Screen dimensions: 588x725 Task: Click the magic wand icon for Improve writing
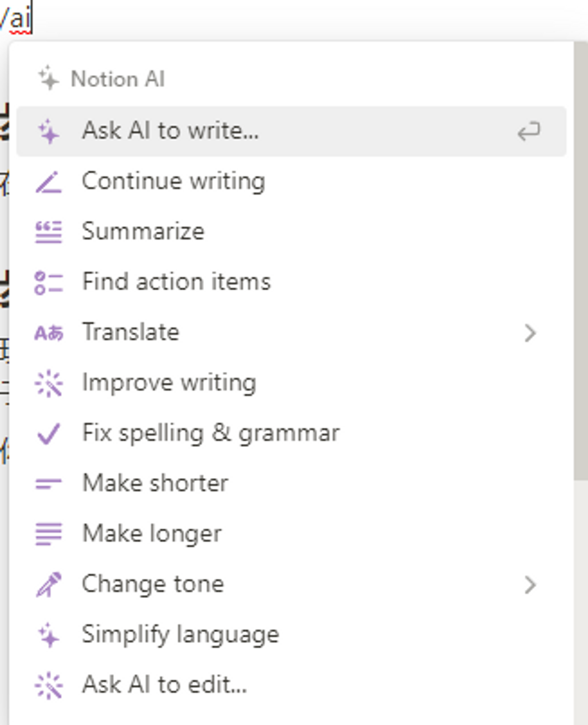coord(49,383)
